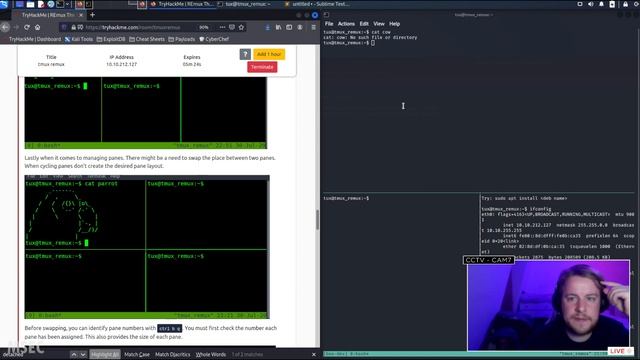Jump to next find match

click(x=83, y=354)
